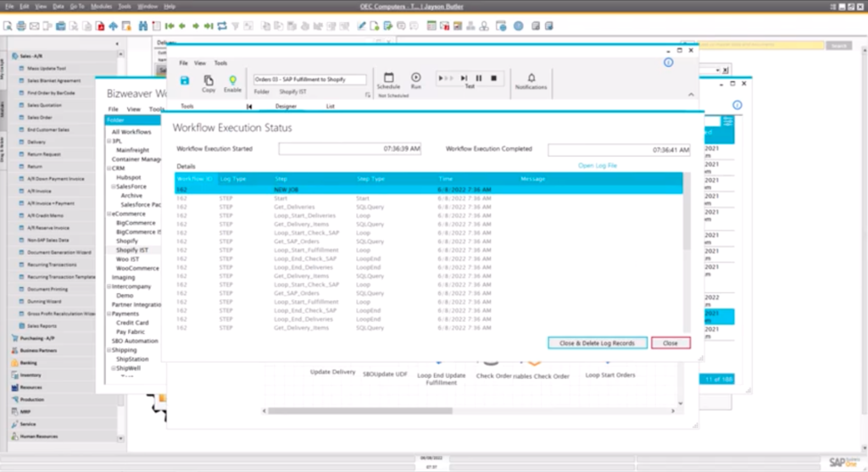Go to the first data record
The image size is (868, 472).
click(170, 26)
